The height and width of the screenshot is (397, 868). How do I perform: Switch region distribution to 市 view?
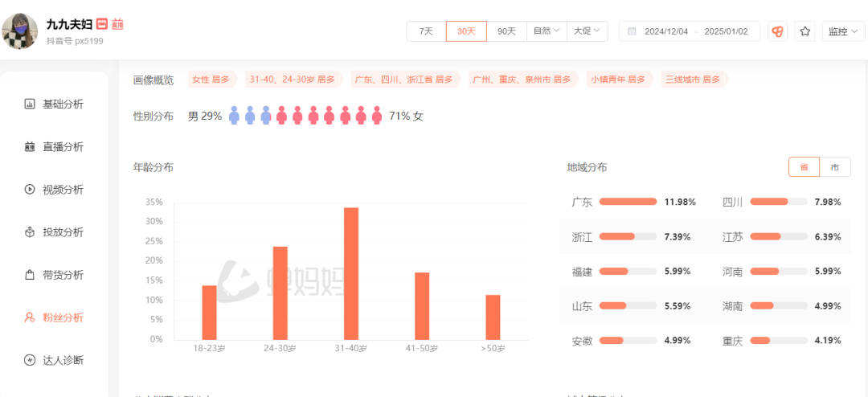click(835, 167)
